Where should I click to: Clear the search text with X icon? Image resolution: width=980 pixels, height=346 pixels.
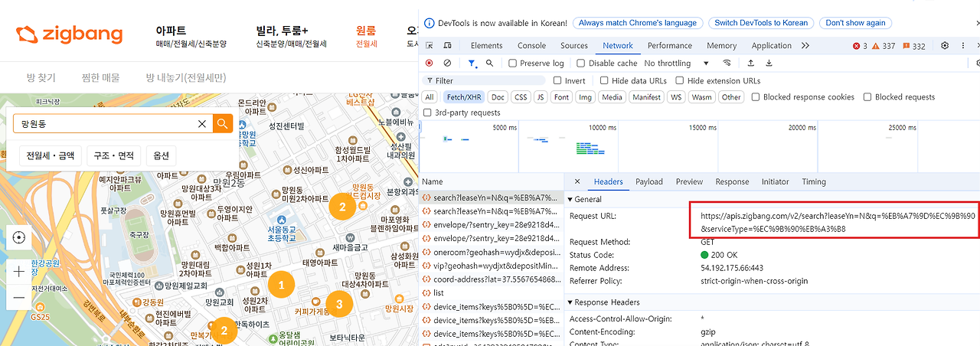(202, 124)
